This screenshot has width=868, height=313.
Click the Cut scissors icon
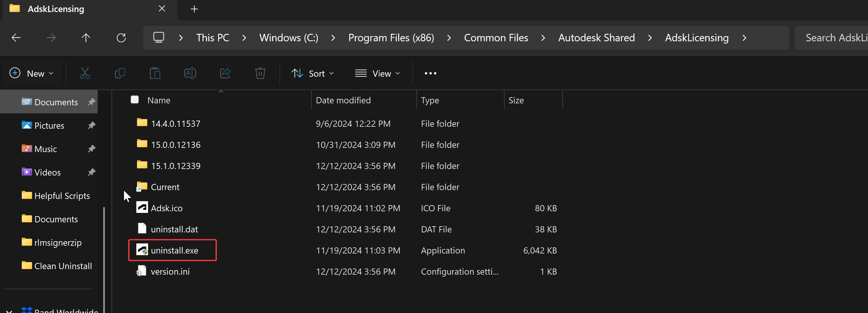click(85, 73)
